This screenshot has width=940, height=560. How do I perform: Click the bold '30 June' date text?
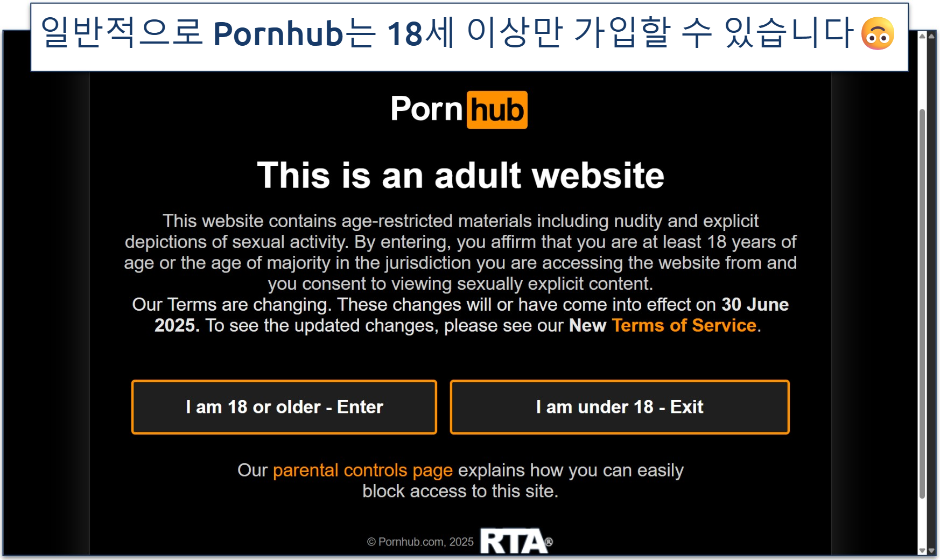755,304
